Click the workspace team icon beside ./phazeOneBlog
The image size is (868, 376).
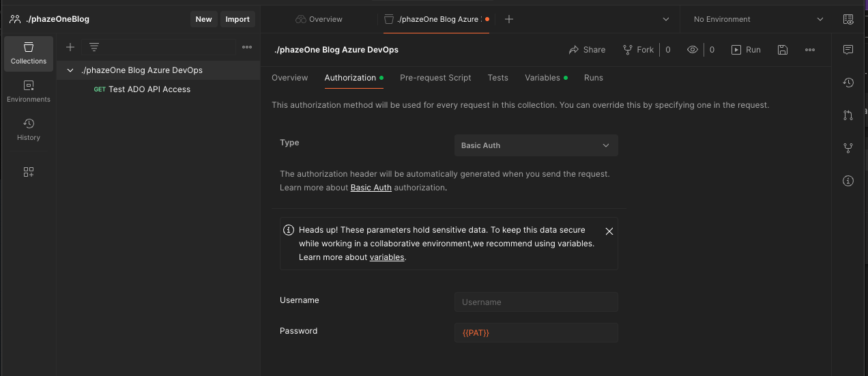pos(14,19)
